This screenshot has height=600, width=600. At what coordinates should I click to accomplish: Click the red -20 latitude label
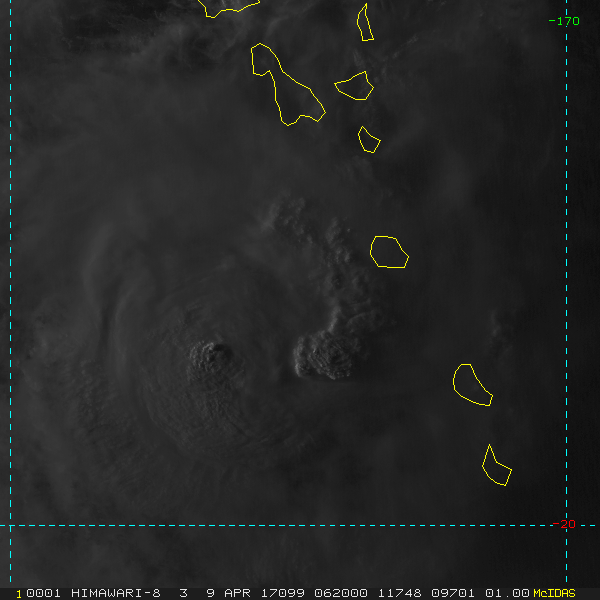click(567, 524)
